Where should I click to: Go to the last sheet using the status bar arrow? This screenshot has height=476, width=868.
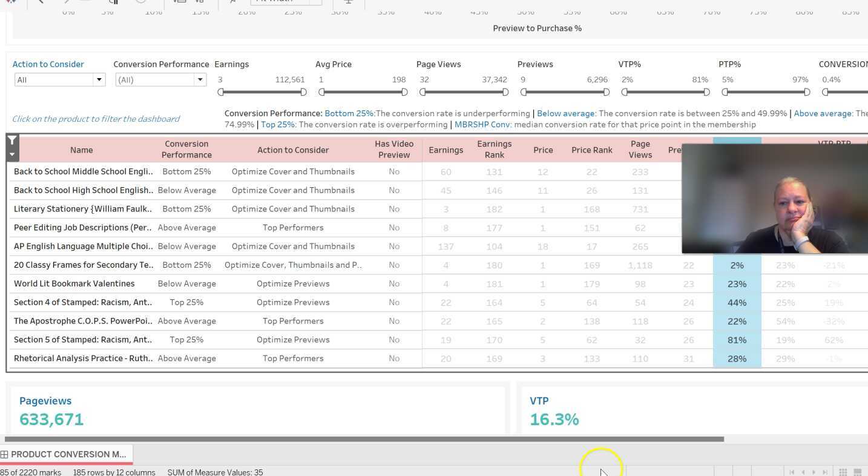click(x=824, y=472)
